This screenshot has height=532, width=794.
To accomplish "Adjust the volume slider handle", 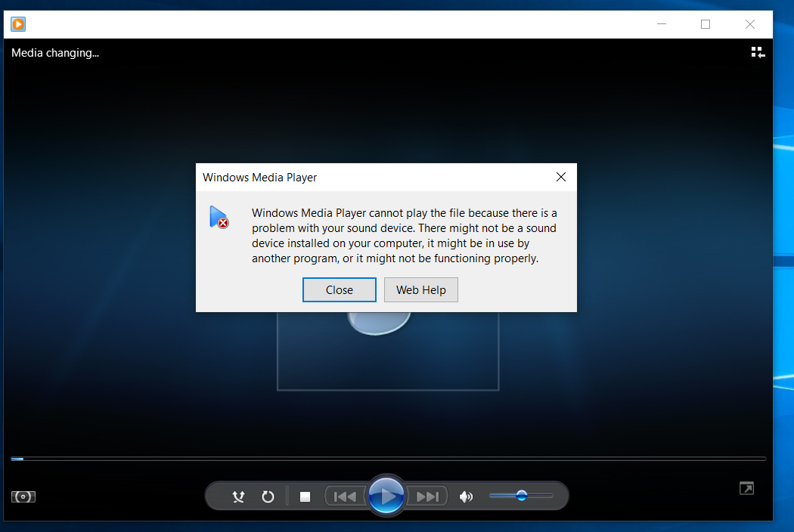I will [522, 496].
